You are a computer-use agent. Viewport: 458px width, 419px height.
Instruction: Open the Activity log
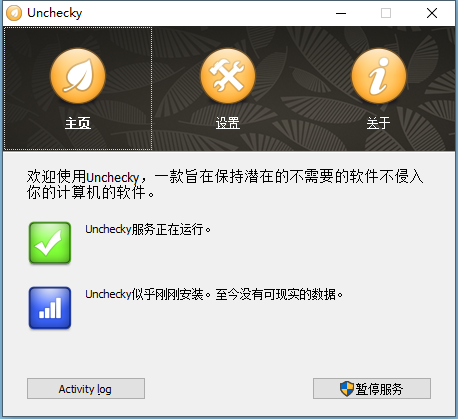tap(86, 388)
